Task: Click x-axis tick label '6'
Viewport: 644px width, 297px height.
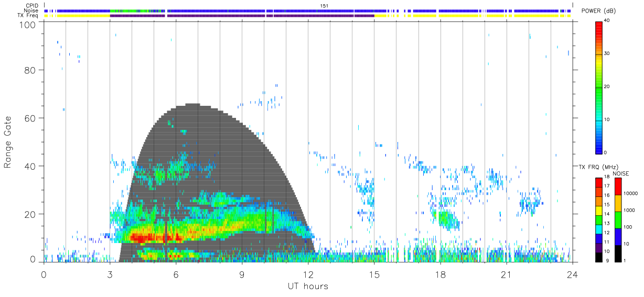Action: pos(176,275)
